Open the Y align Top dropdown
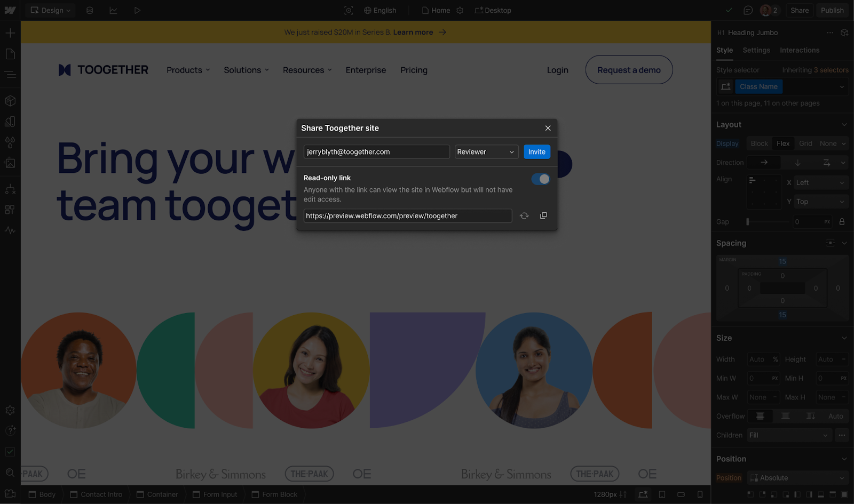854x504 pixels. [x=820, y=202]
